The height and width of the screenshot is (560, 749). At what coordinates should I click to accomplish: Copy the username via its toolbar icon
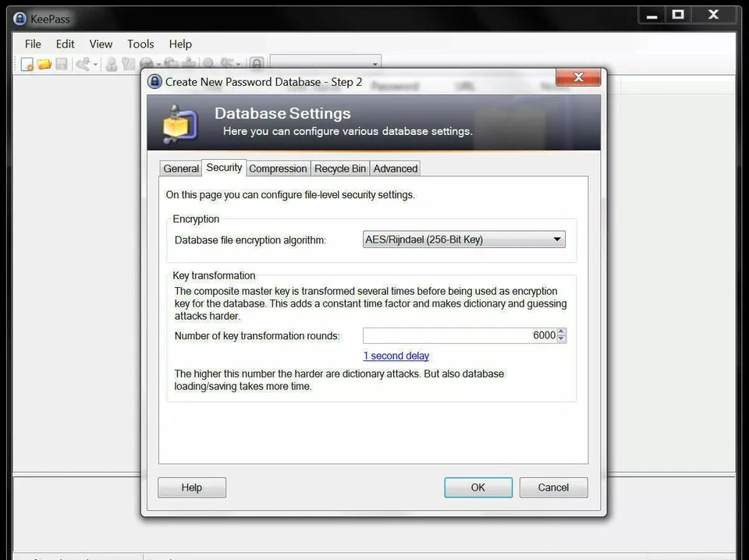pos(111,63)
